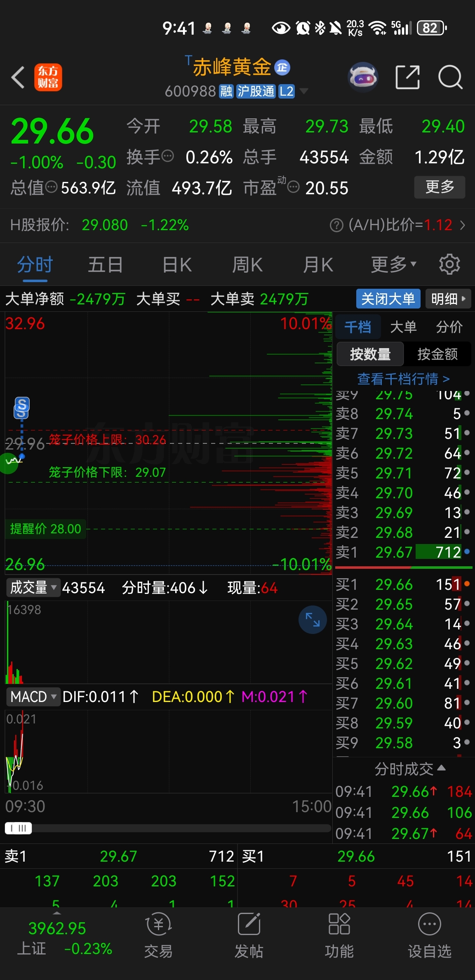Collapse 分时成交 tick list arrow
The image size is (475, 980).
click(441, 768)
